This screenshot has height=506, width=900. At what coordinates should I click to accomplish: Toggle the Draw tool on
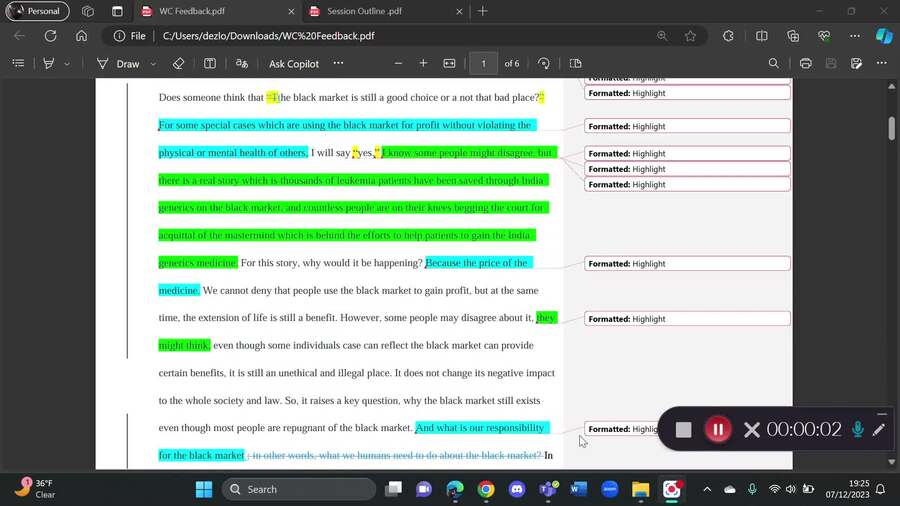119,63
